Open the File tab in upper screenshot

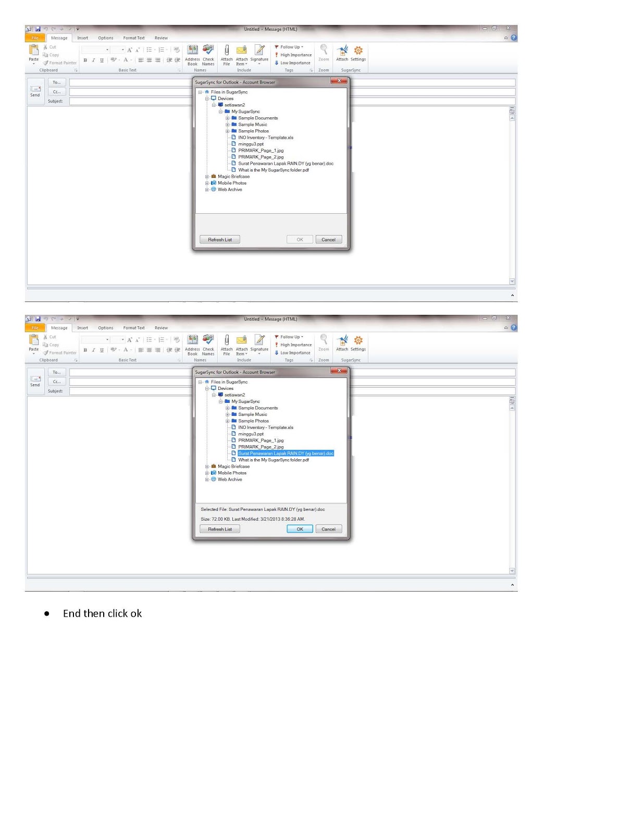pos(35,38)
